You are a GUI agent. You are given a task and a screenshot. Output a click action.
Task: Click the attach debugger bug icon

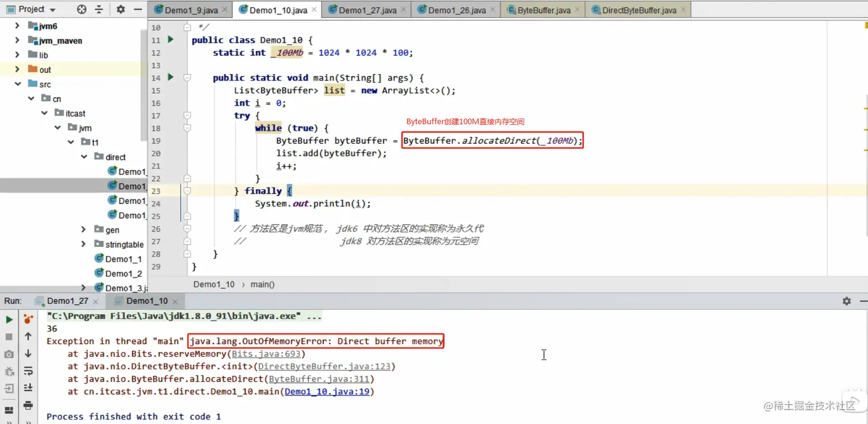(x=9, y=372)
